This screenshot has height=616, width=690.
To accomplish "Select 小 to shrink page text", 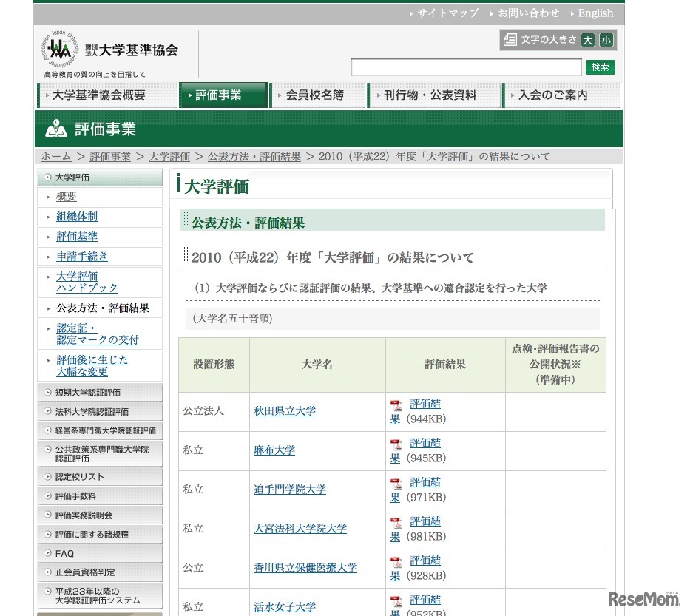I will click(x=606, y=40).
